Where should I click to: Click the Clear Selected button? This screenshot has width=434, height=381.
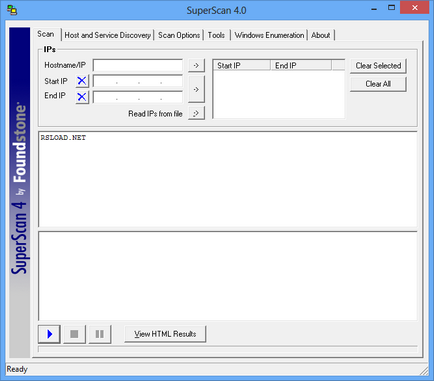pyautogui.click(x=378, y=66)
